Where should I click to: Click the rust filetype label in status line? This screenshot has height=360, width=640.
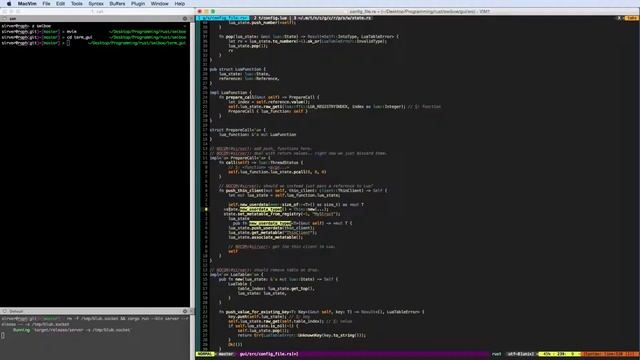[496, 354]
